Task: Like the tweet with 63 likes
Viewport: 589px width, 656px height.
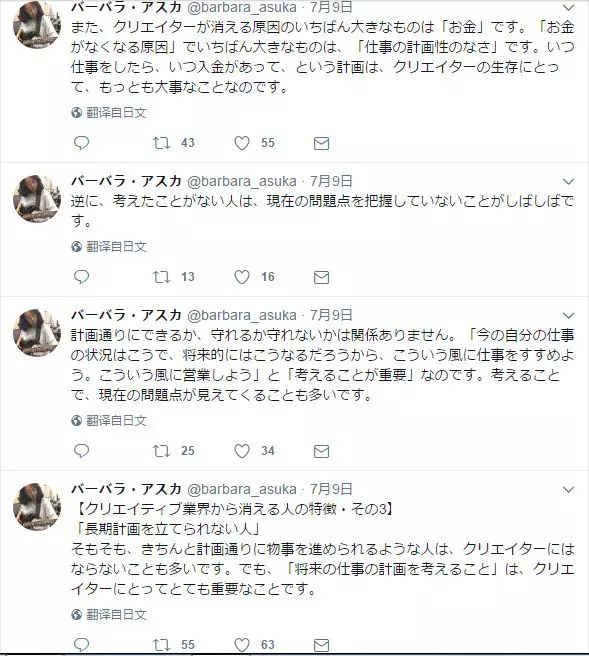Action: [242, 645]
